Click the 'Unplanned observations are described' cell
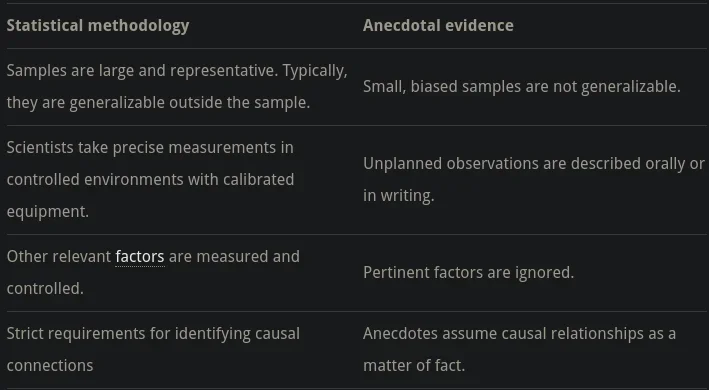Viewport: 709px width, 390px height. point(534,179)
